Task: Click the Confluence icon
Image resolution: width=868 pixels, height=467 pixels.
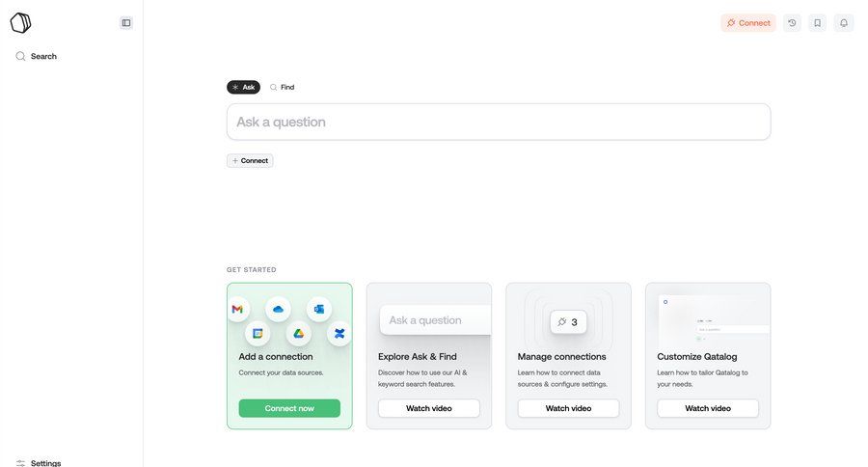Action: pyautogui.click(x=339, y=334)
